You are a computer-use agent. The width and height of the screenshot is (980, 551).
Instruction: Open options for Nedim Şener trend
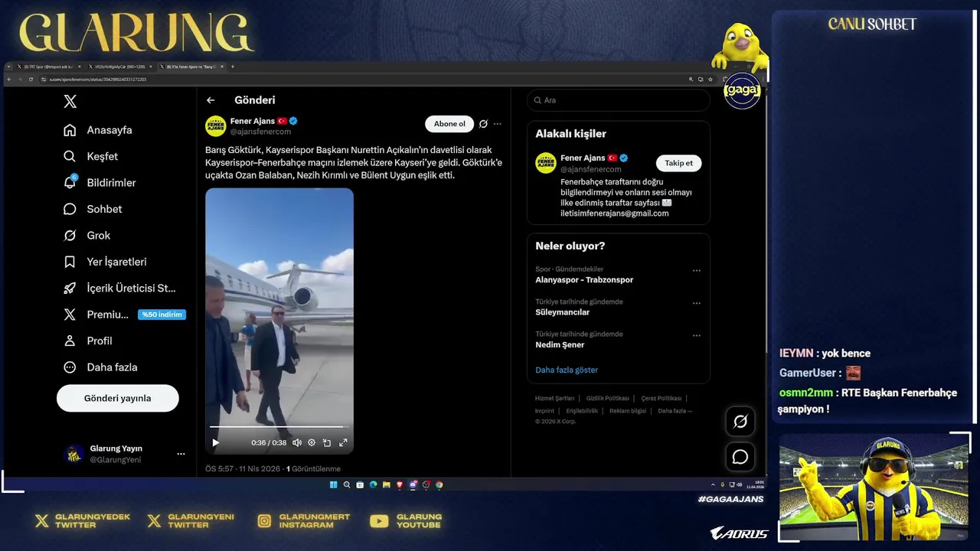[x=697, y=335]
